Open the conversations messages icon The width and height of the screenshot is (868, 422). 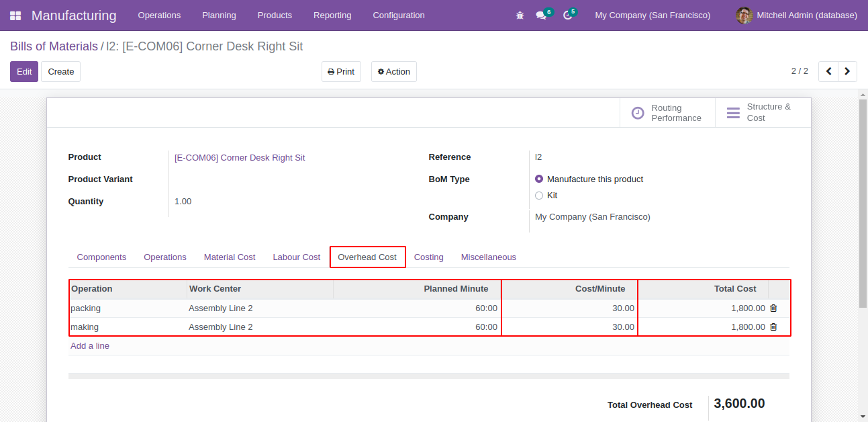(541, 15)
